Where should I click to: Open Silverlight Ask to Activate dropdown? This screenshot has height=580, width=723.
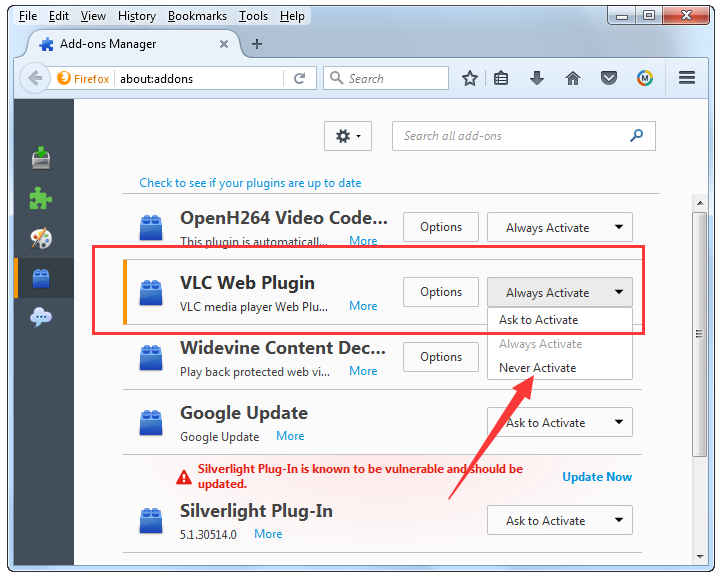coord(560,521)
